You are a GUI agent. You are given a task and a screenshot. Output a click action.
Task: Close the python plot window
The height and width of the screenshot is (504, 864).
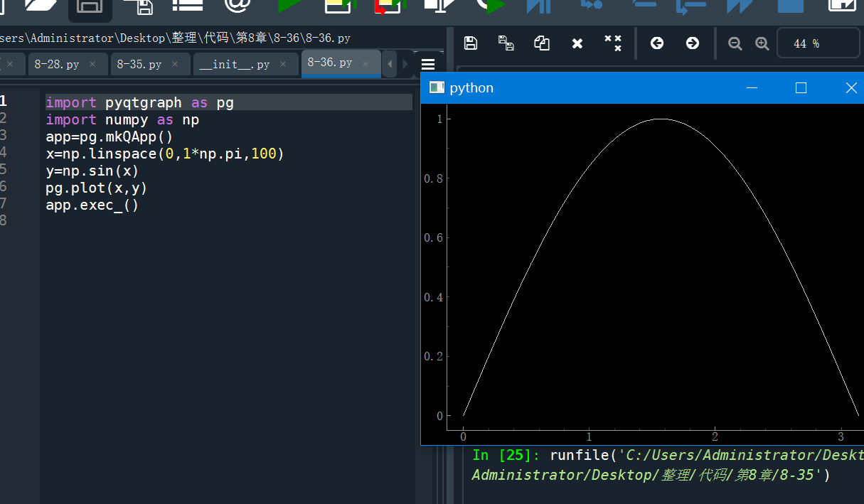(x=850, y=87)
